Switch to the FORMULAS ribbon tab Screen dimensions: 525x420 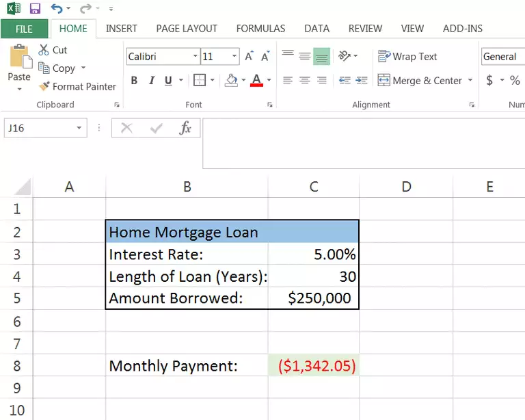(x=260, y=29)
